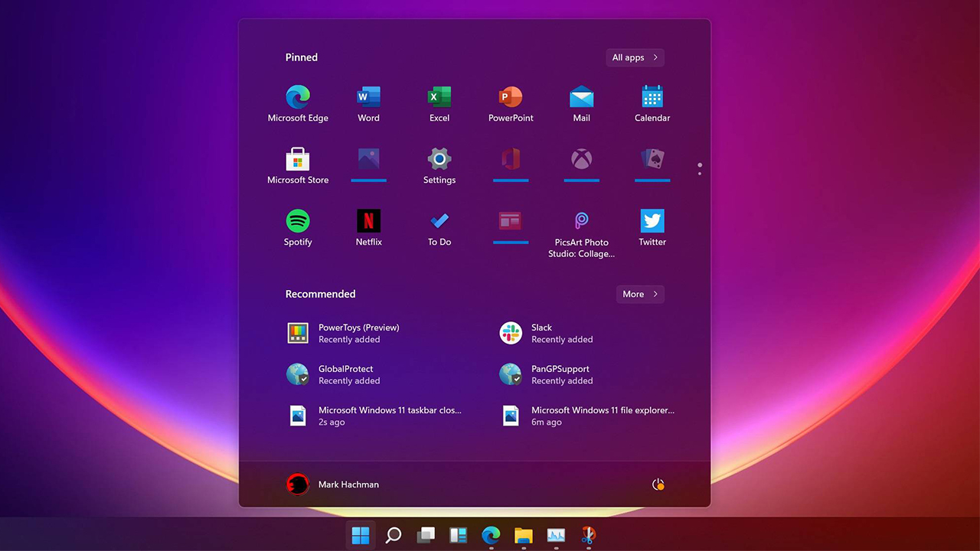Open PowerPoint

tap(510, 103)
